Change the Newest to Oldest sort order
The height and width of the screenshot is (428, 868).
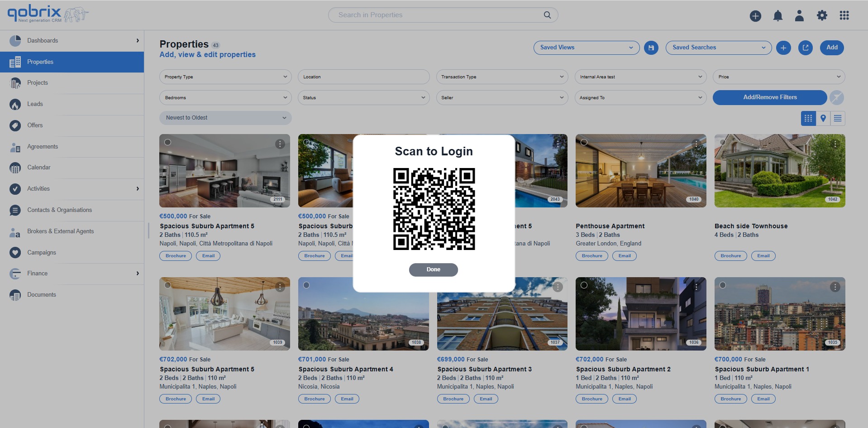point(225,118)
